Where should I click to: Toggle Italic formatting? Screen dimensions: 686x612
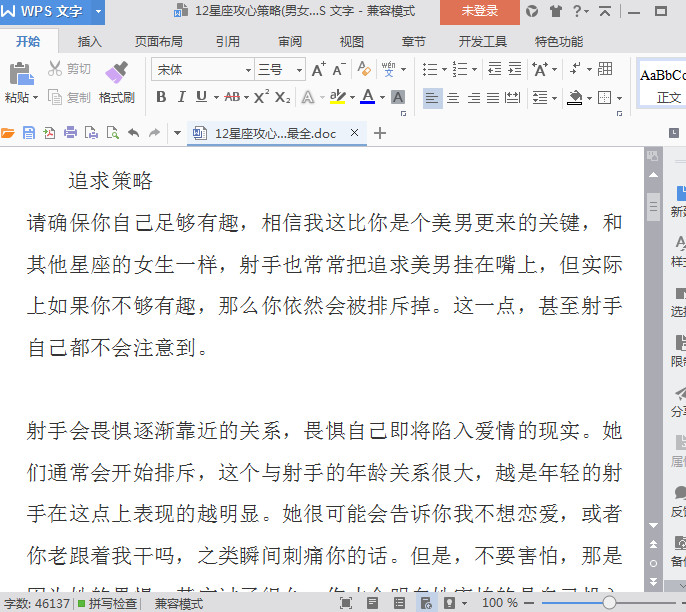click(x=182, y=97)
